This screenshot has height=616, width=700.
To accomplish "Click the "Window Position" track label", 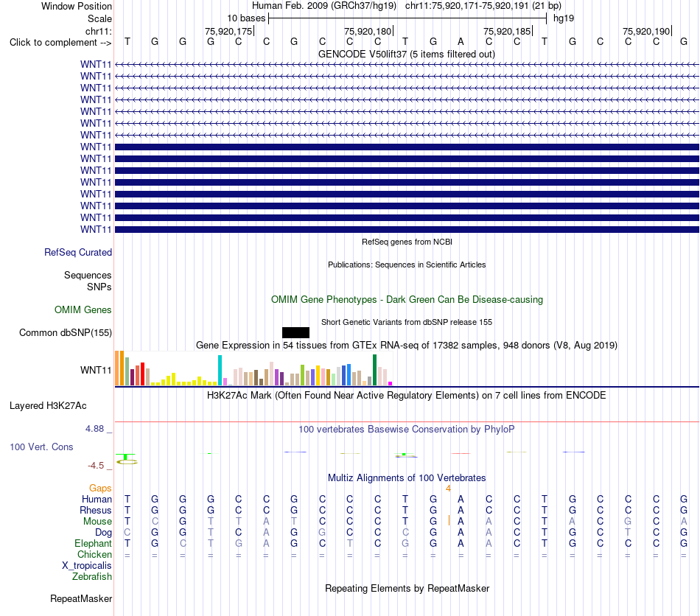I will pos(77,6).
